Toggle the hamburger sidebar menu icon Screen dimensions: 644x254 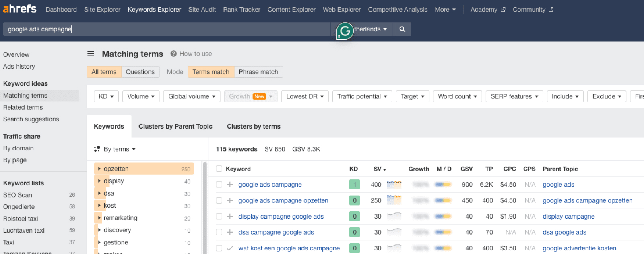click(x=91, y=54)
